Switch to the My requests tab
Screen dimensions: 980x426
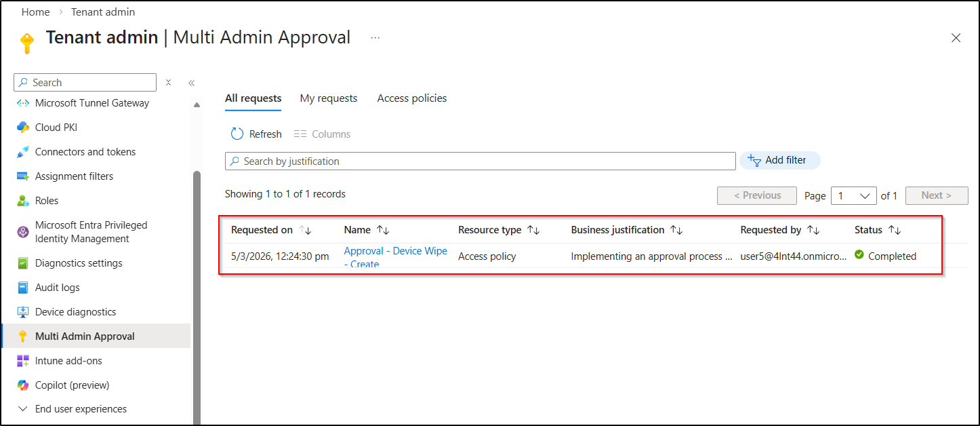pyautogui.click(x=328, y=98)
